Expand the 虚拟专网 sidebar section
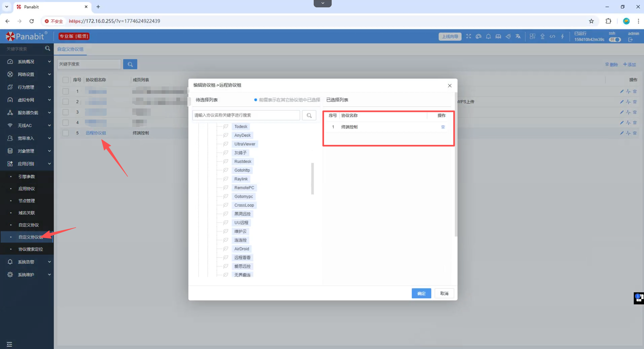 click(x=27, y=100)
